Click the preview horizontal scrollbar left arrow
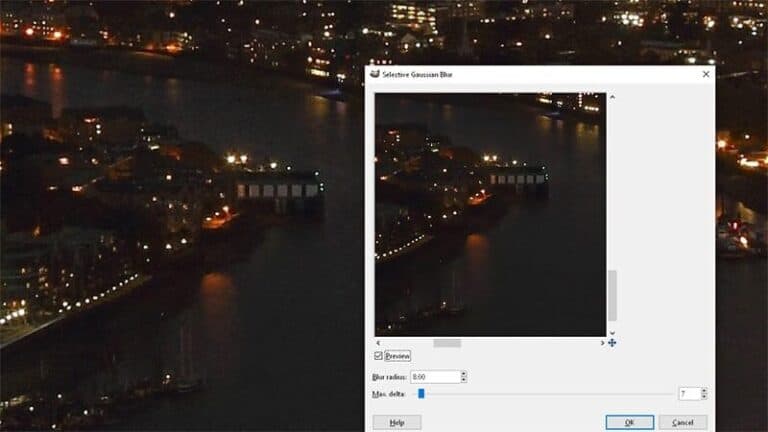768x432 pixels. (379, 343)
